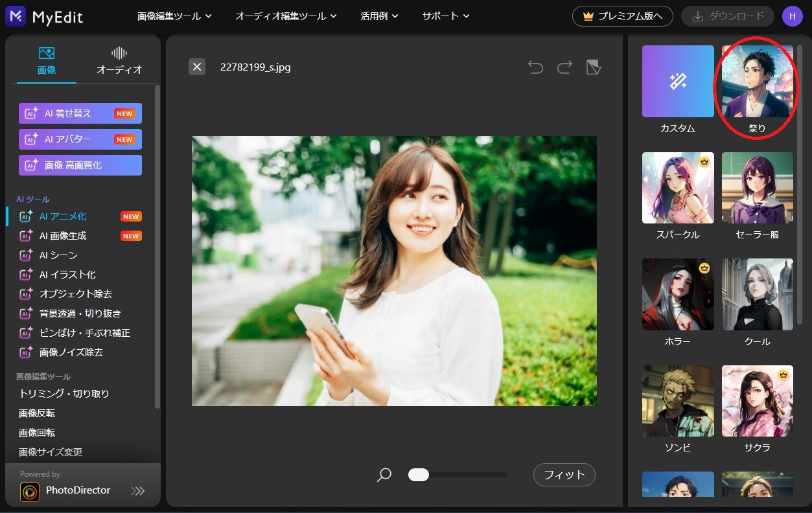Screen dimensions: 812x513
Task: Select the ゾンビ anime style
Action: 678,401
